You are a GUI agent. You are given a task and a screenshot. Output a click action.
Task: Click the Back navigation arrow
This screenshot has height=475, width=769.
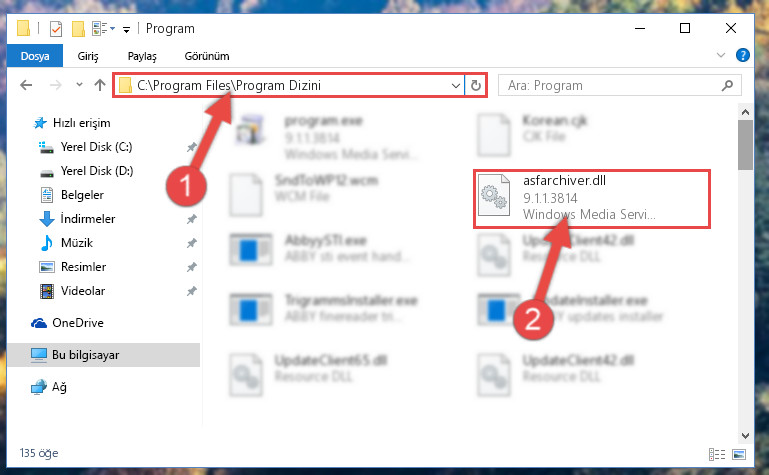(26, 85)
